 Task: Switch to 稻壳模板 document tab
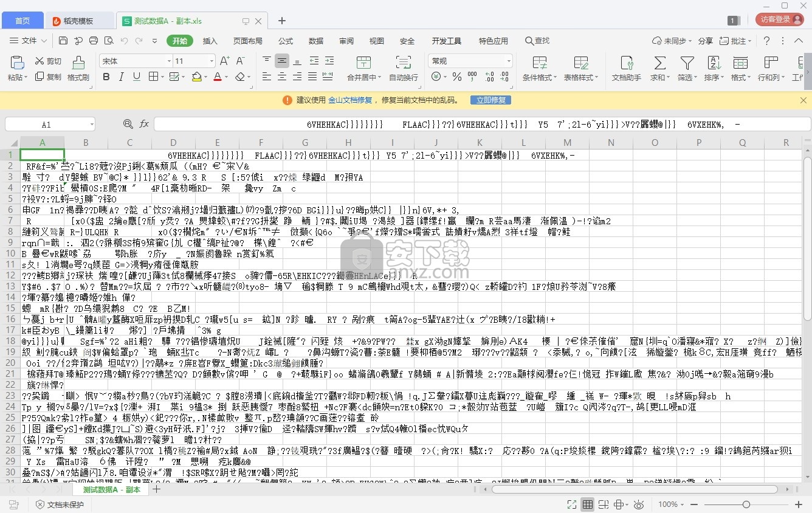click(79, 21)
